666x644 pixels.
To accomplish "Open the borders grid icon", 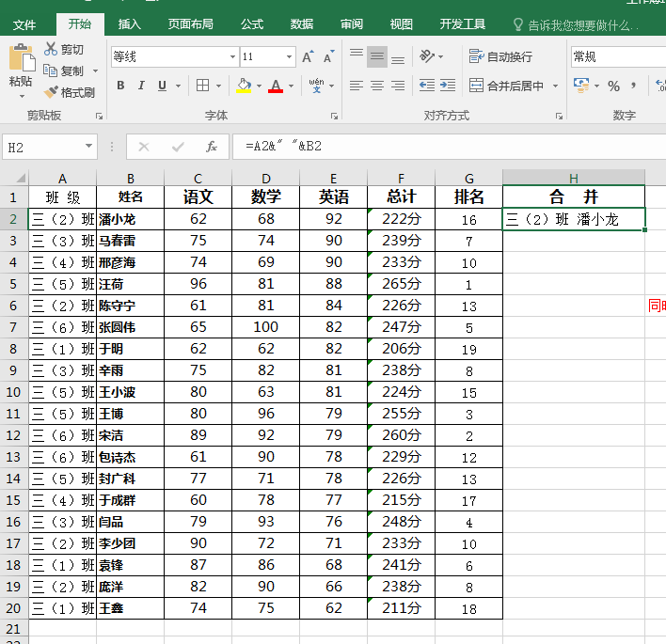I will pos(202,86).
